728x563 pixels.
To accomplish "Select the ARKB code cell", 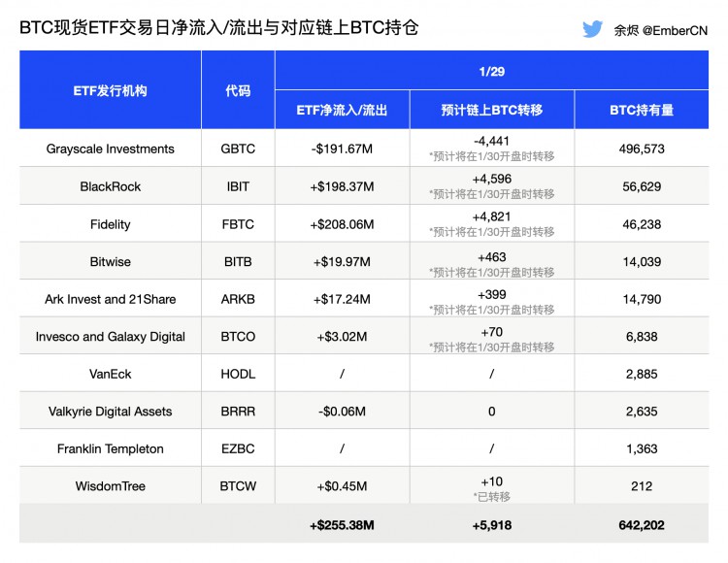I will (x=238, y=299).
